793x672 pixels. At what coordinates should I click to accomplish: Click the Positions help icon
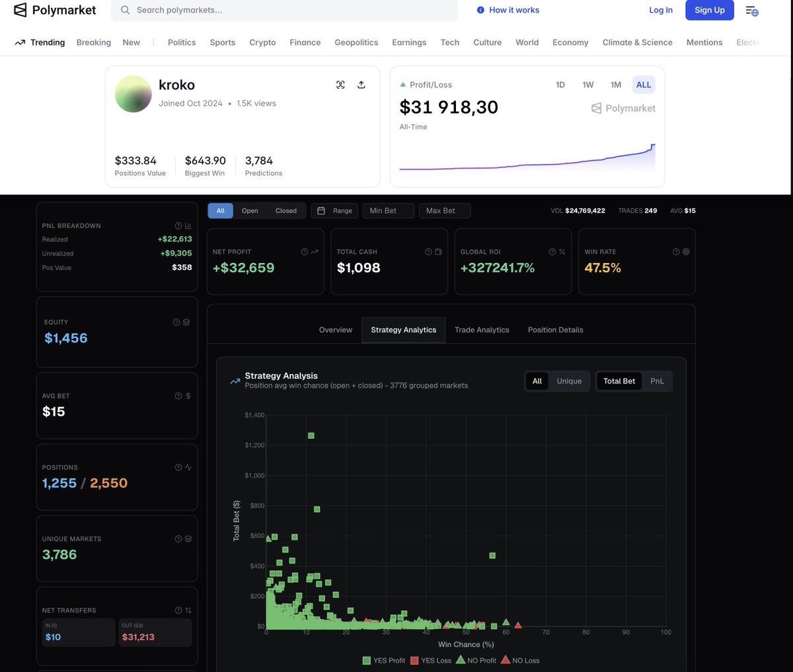pos(178,467)
